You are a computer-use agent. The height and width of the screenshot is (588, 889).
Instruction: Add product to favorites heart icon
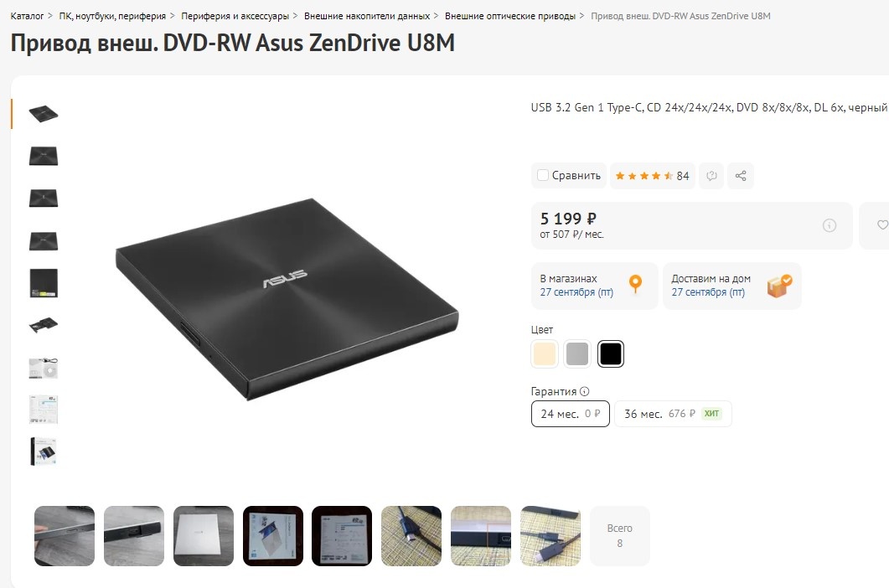tap(881, 225)
